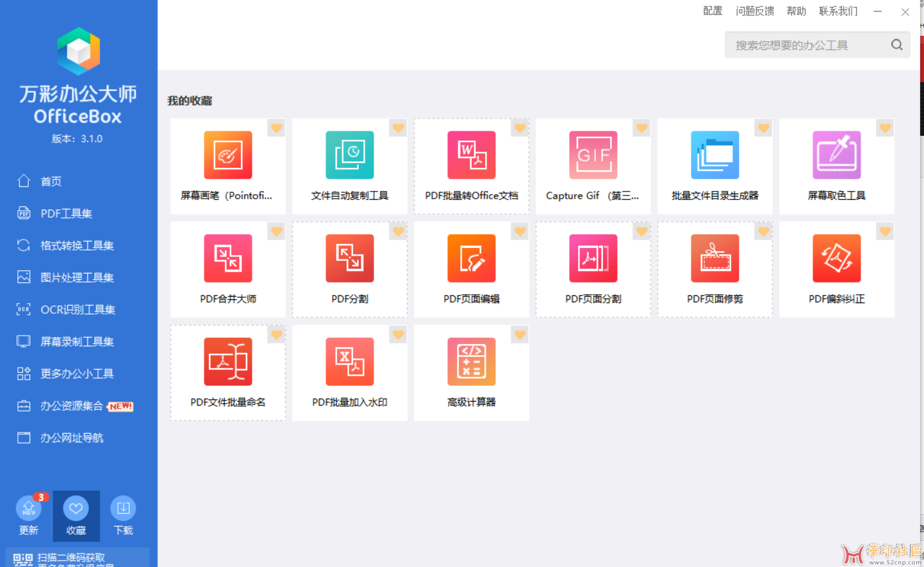
Task: Select OCR识别工具集 sidebar item
Action: [x=79, y=309]
